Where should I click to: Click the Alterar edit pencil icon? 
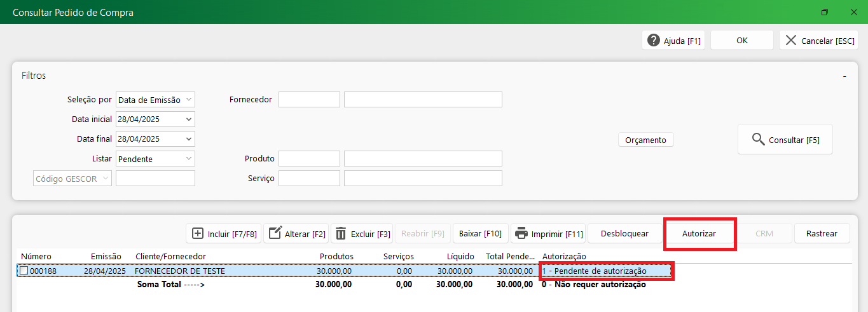[x=275, y=233]
